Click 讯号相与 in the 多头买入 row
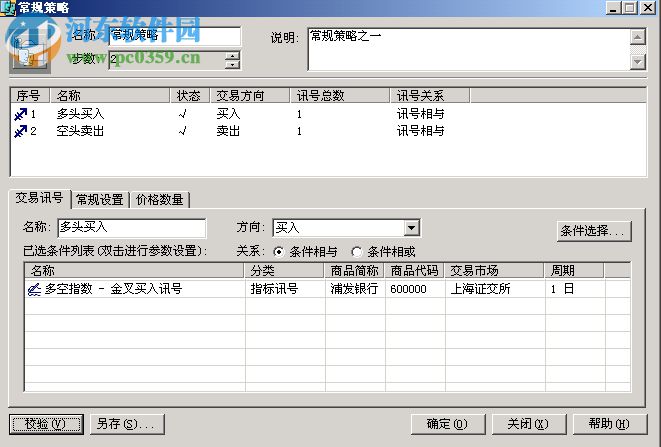661x447 pixels. [x=420, y=114]
